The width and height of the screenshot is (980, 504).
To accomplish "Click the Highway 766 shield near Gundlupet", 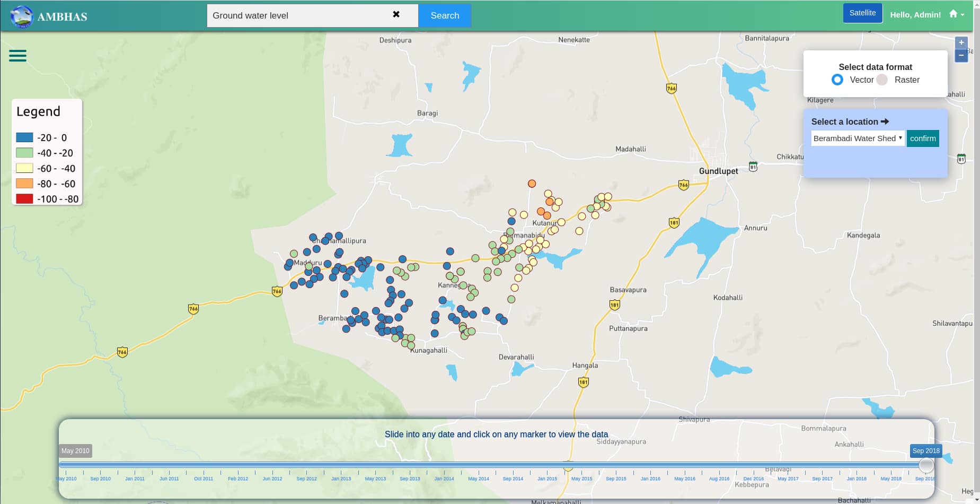I will pos(684,185).
